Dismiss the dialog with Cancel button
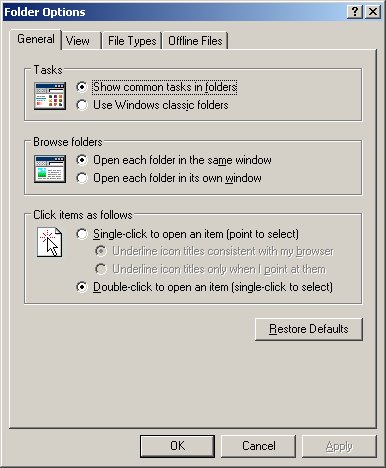Viewport: 386px width, 468px height. 259,446
